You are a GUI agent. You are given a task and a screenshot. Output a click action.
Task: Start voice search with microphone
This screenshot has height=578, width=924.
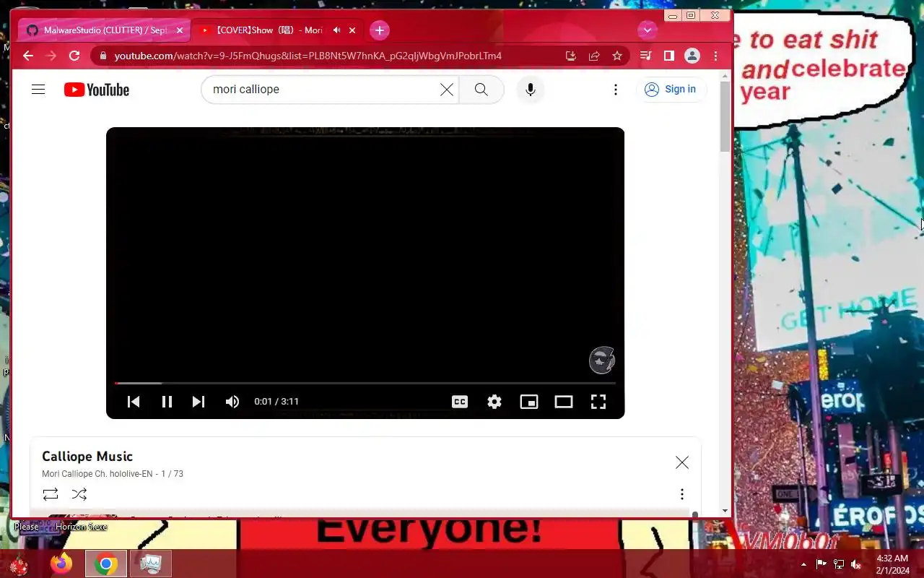[x=531, y=90]
